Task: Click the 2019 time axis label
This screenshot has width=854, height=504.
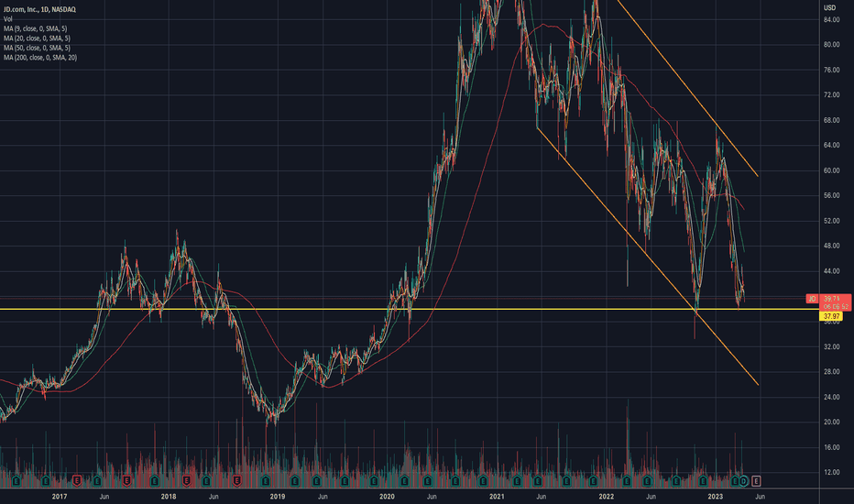Action: point(278,497)
